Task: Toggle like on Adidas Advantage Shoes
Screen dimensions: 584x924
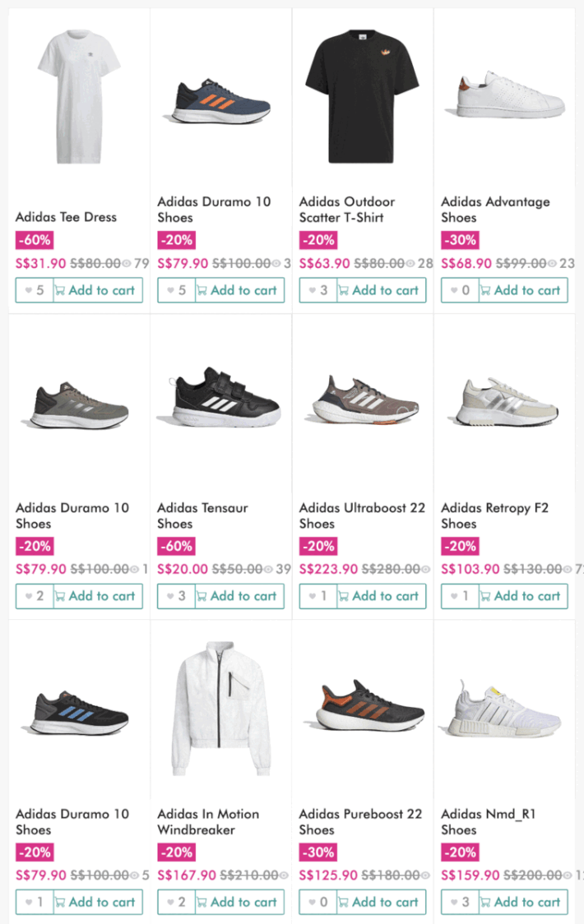Action: point(460,290)
